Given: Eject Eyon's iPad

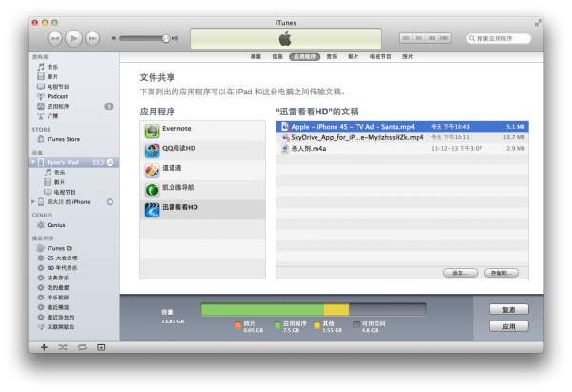Looking at the screenshot, I should 110,162.
